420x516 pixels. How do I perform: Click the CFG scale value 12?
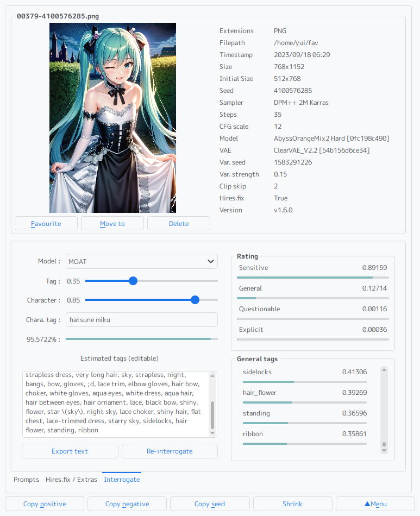[x=278, y=127]
